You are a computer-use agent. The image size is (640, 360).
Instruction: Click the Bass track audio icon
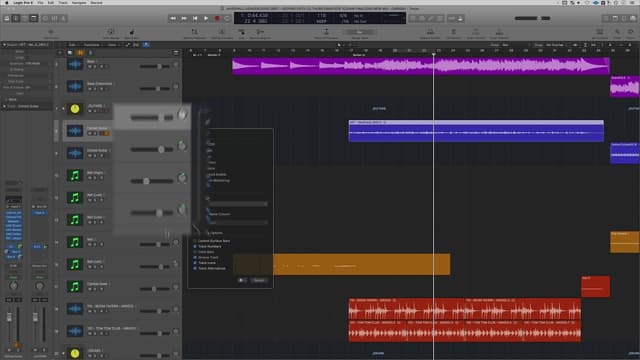75,64
